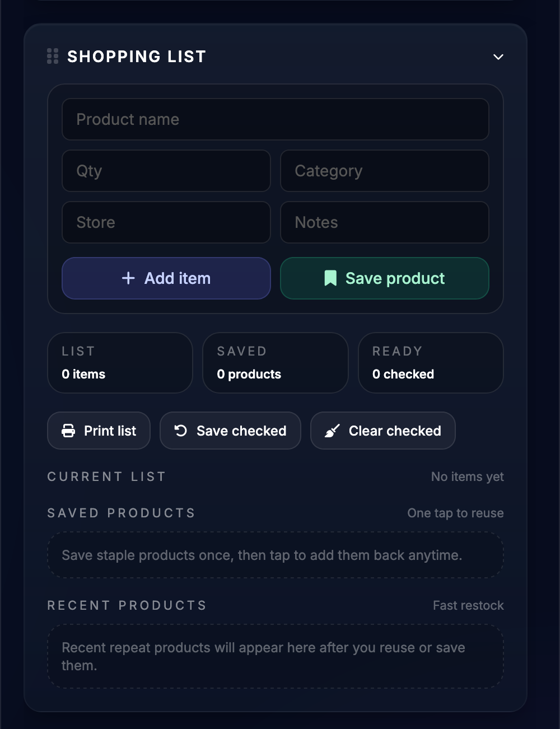Click the printer icon on Print list
This screenshot has height=729, width=560.
pyautogui.click(x=68, y=431)
